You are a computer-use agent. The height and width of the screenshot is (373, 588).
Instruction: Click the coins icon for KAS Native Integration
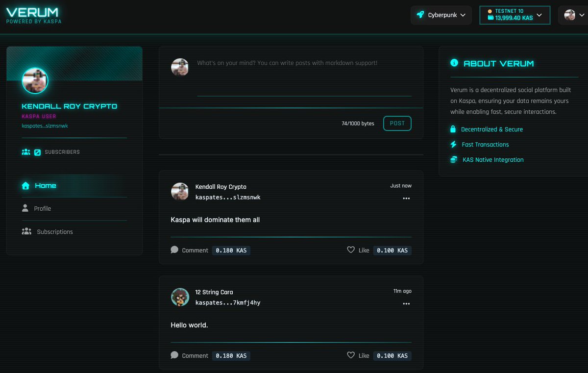pos(454,160)
